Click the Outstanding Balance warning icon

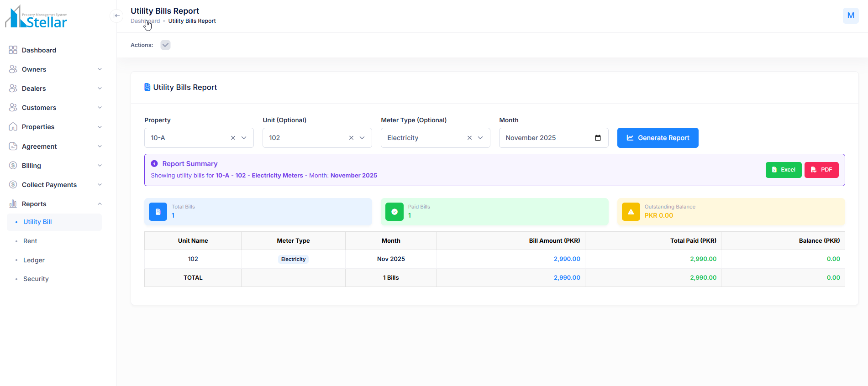[x=631, y=212]
